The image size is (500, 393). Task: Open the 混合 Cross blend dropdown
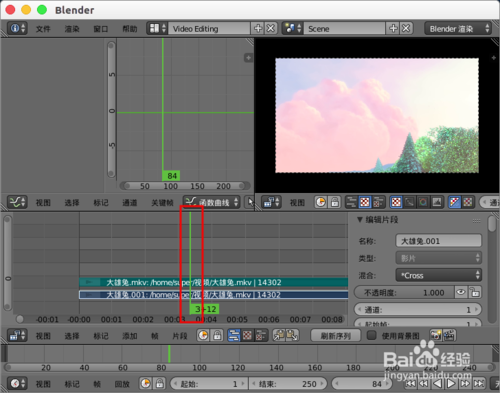pos(439,275)
